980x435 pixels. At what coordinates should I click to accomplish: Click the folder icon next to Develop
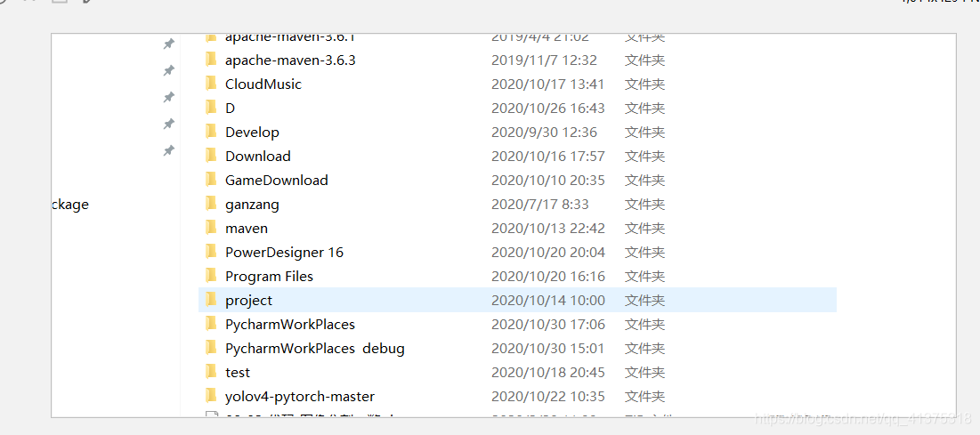pos(211,132)
